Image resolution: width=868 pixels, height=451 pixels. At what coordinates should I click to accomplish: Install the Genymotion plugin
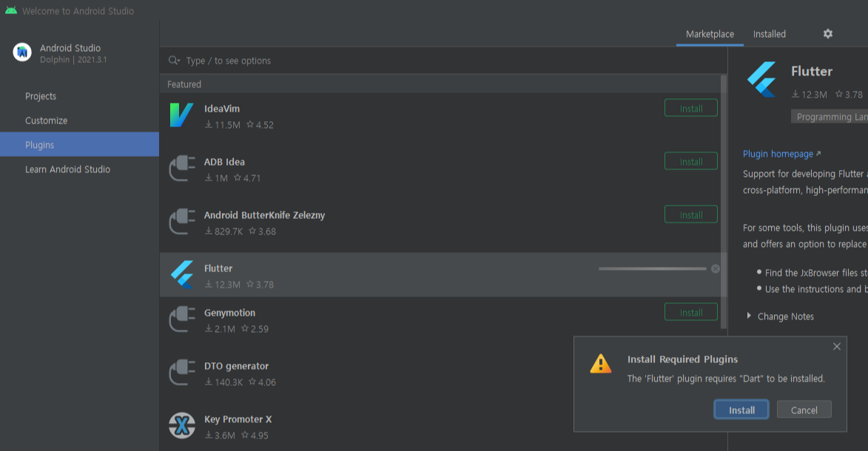click(x=691, y=312)
